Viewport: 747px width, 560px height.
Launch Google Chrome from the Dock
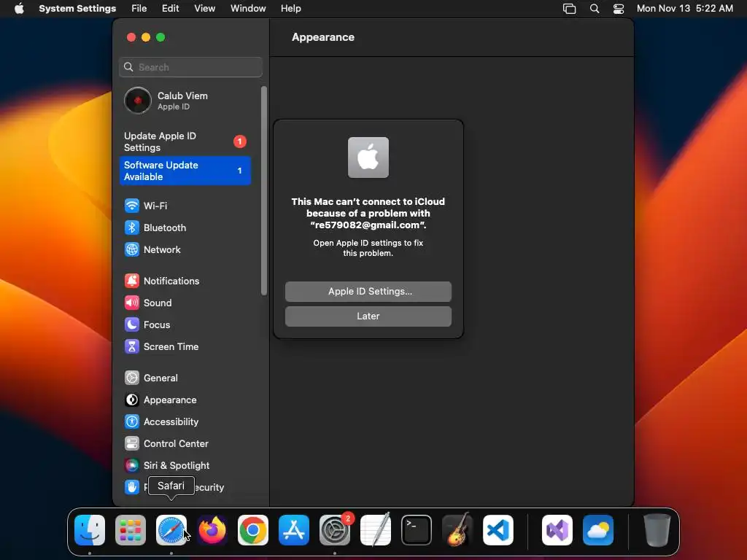(253, 530)
